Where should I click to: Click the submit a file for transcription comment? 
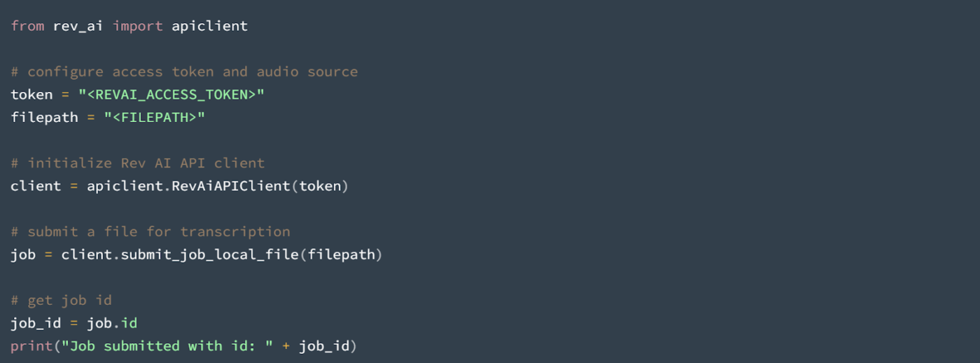[150, 231]
